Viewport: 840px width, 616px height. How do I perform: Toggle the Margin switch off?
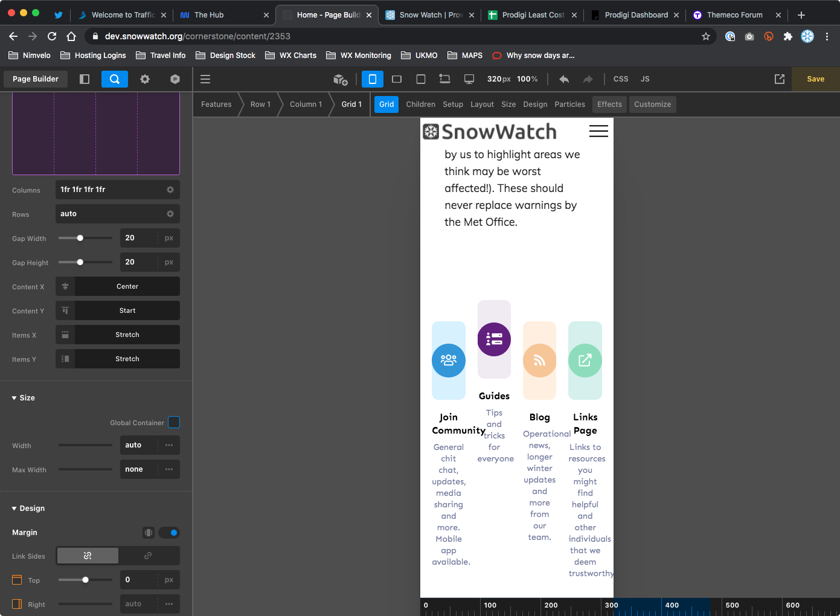169,533
